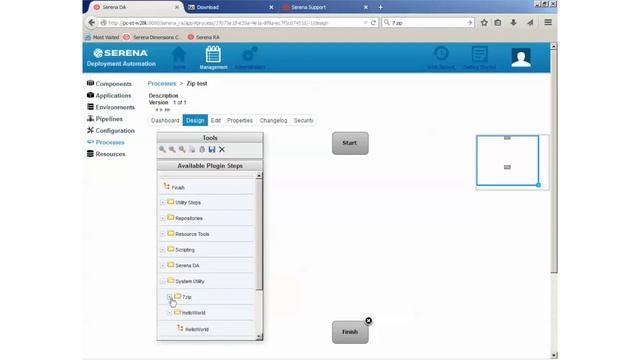
Task: Switch to the Dashboard tab
Action: point(165,120)
